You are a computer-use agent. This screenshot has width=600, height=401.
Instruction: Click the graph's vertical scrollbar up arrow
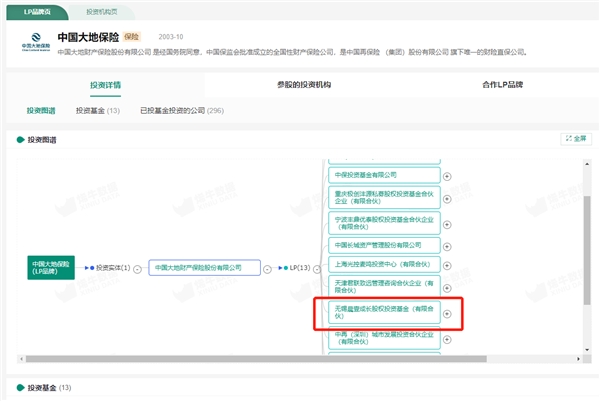tap(587, 164)
